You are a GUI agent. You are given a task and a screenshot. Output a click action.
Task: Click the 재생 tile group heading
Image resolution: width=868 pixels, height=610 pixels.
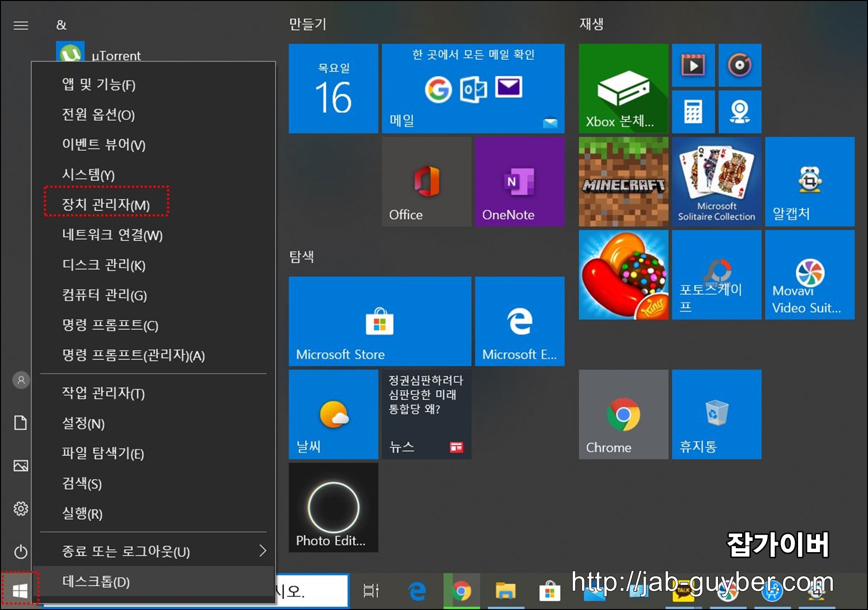[592, 24]
